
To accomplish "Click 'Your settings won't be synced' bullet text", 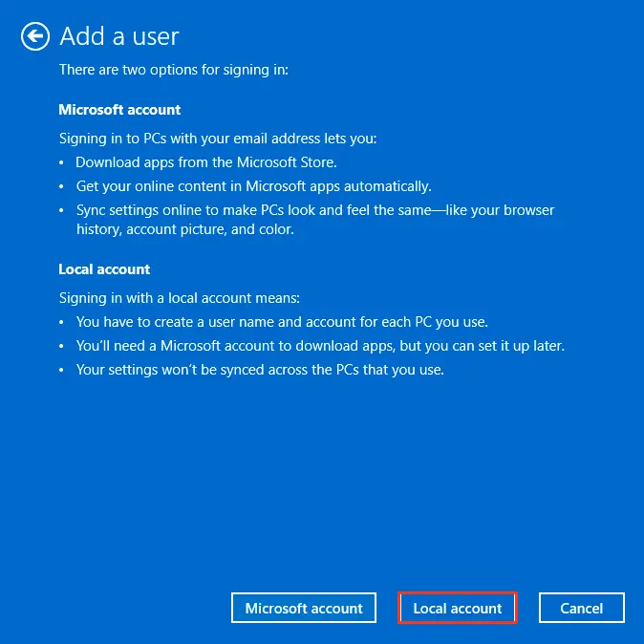I will pos(260,370).
